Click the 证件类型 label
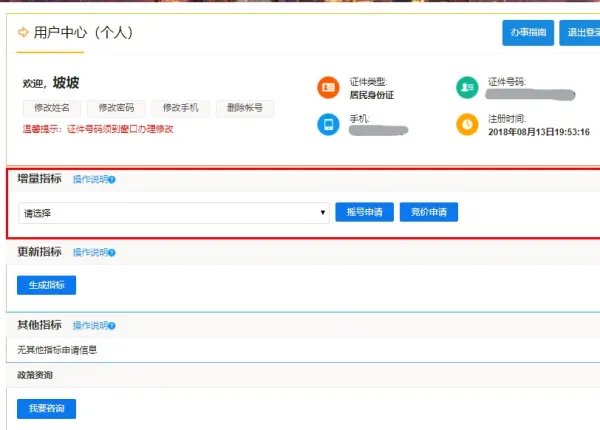The height and width of the screenshot is (430, 600). point(368,82)
